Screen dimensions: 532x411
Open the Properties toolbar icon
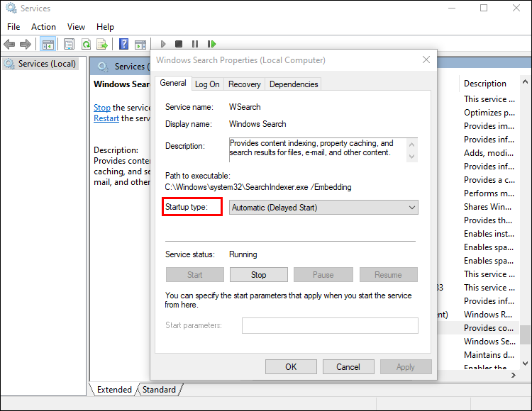70,44
